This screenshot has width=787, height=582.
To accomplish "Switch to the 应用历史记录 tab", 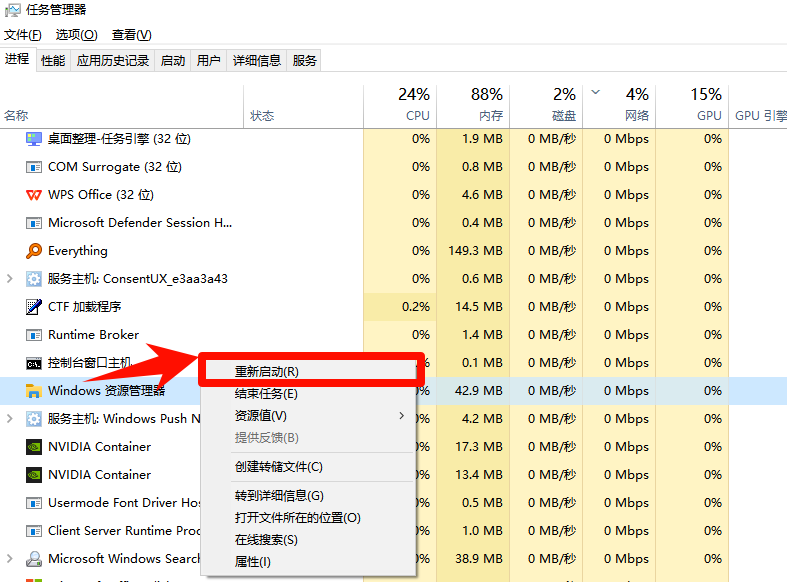I will pos(113,61).
